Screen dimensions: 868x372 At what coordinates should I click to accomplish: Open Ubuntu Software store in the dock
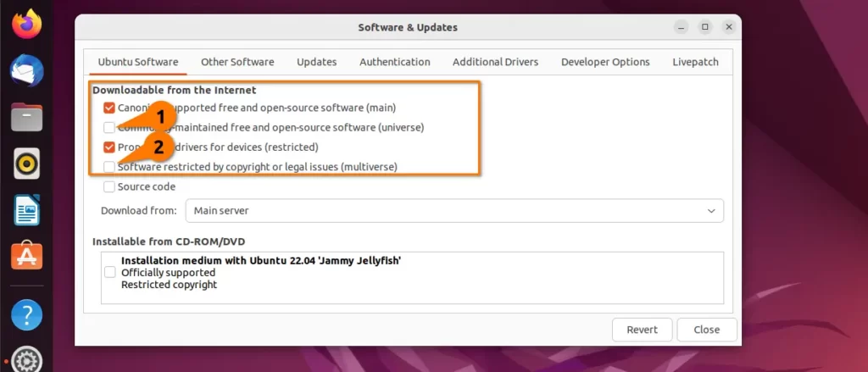[x=26, y=255]
